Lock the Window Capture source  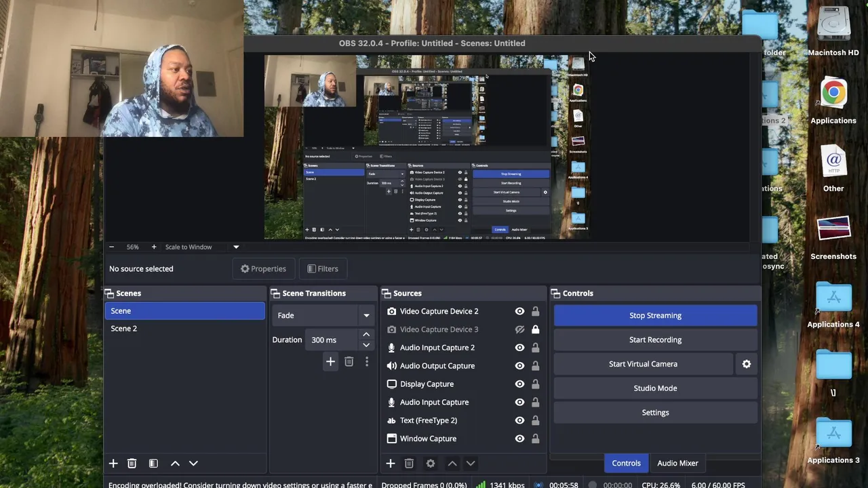535,439
